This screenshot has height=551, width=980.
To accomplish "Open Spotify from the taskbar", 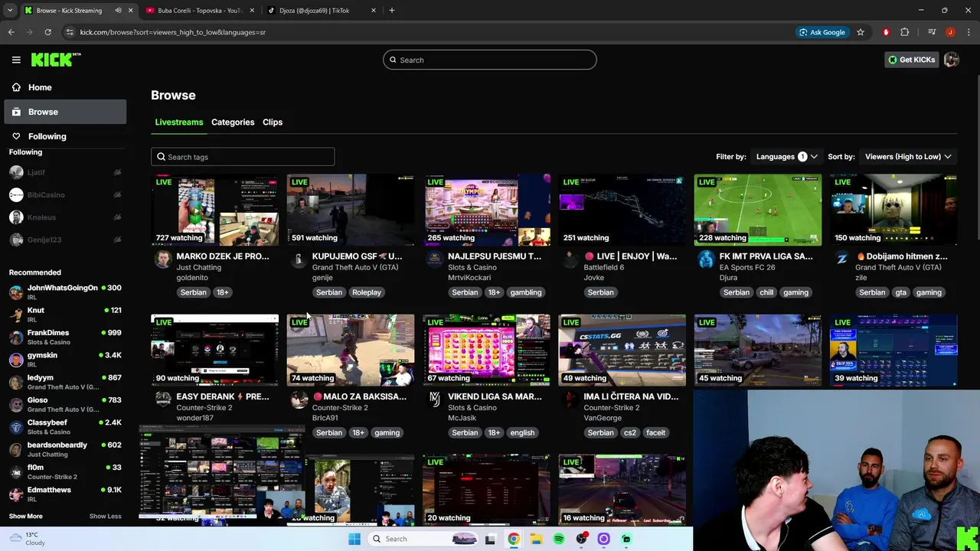I will click(559, 539).
